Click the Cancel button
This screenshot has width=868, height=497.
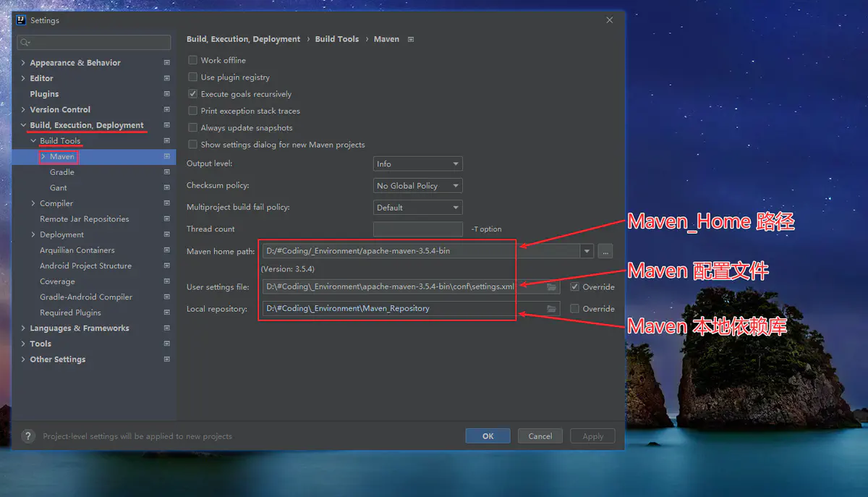click(540, 436)
